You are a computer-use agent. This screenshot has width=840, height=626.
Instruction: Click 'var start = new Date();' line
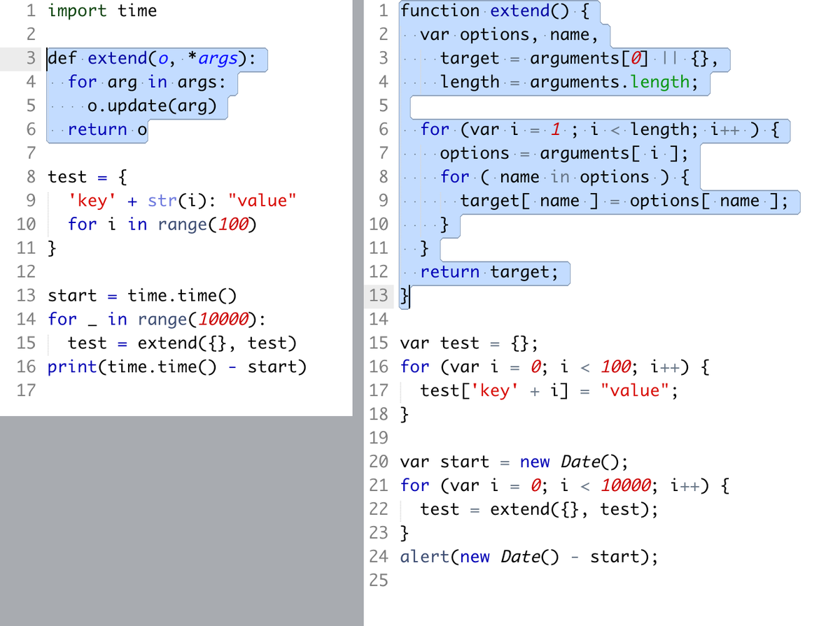pos(514,462)
